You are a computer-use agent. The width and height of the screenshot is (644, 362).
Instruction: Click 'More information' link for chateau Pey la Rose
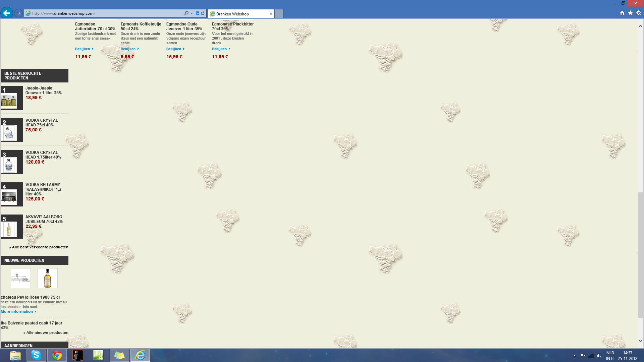click(17, 311)
